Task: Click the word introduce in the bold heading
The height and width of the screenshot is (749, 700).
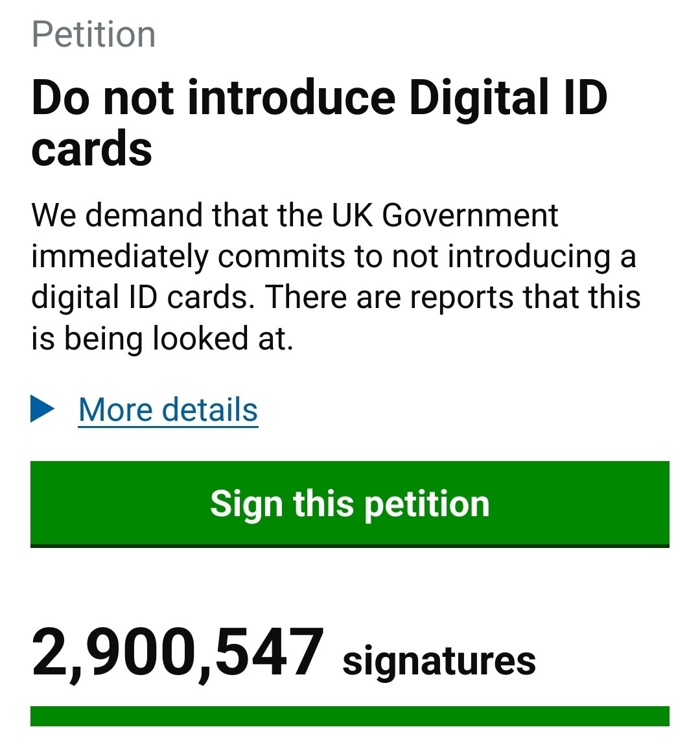Action: (x=291, y=98)
